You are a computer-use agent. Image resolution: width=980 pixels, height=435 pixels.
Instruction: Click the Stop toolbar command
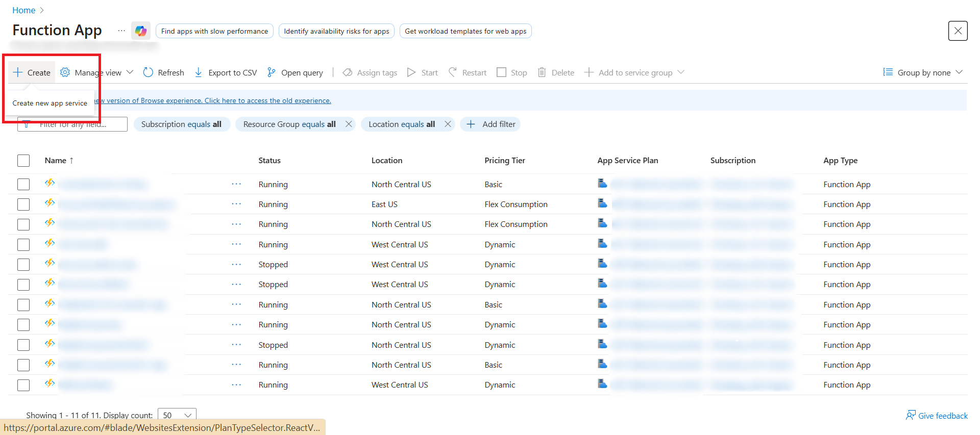coord(512,72)
